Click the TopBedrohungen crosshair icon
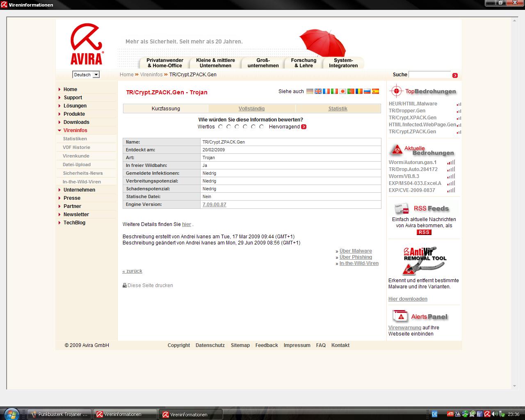The width and height of the screenshot is (525, 420). [x=396, y=91]
